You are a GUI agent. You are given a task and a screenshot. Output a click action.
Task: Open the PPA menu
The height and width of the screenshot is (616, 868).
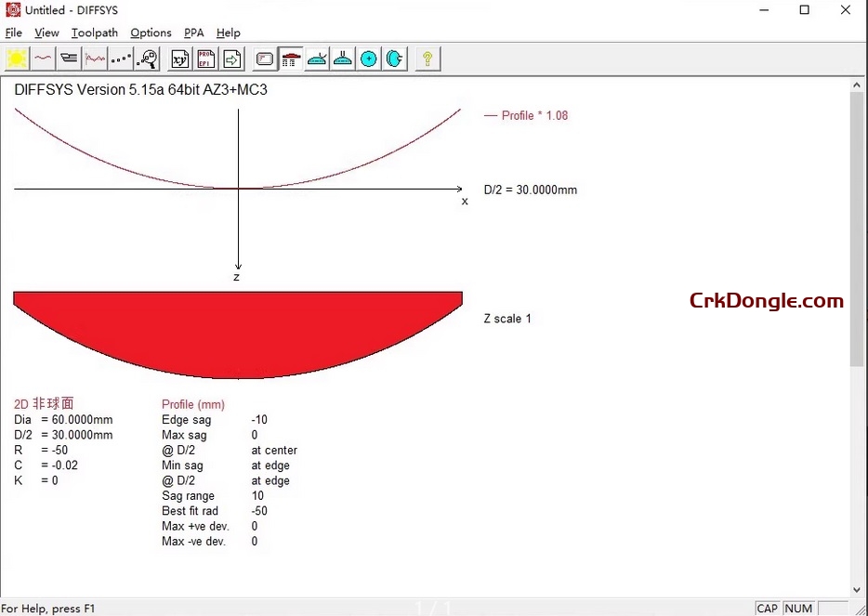click(x=193, y=33)
